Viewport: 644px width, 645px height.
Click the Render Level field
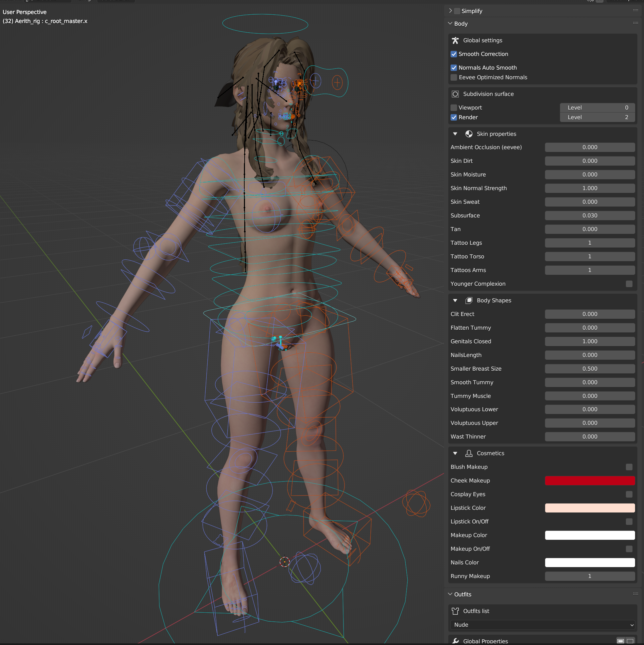click(597, 118)
